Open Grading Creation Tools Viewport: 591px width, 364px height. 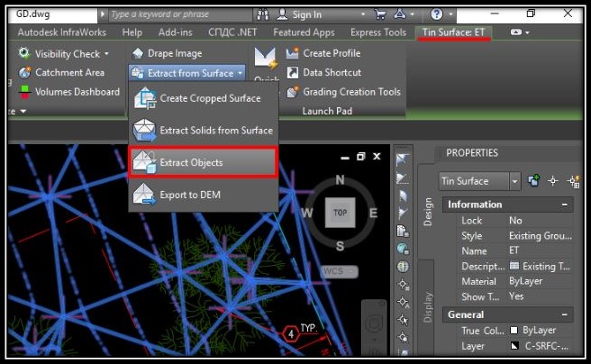(343, 92)
